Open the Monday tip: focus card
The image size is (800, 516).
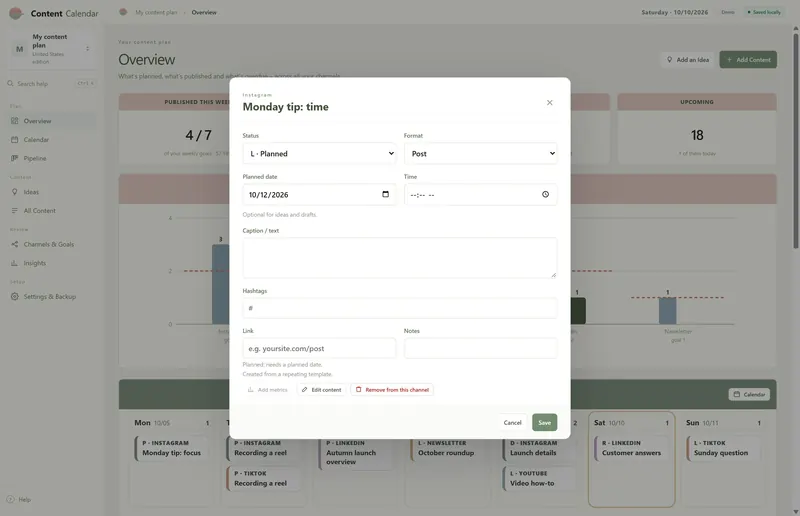click(x=172, y=448)
